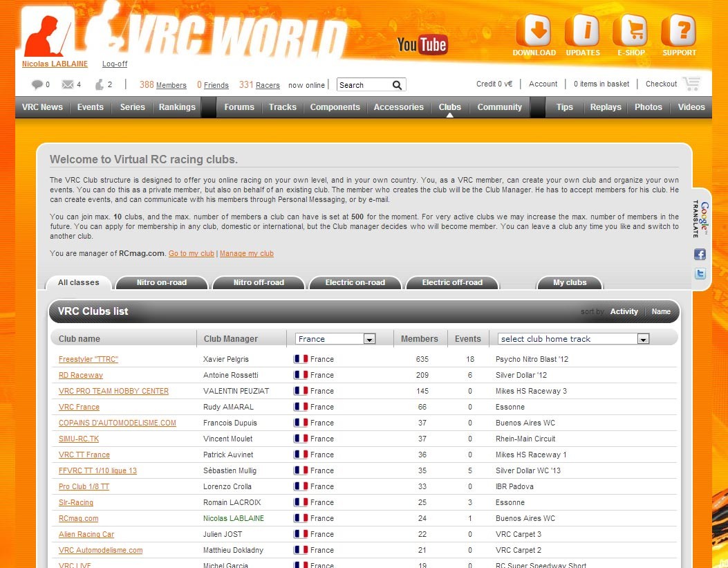Click the Support question mark icon

679,30
